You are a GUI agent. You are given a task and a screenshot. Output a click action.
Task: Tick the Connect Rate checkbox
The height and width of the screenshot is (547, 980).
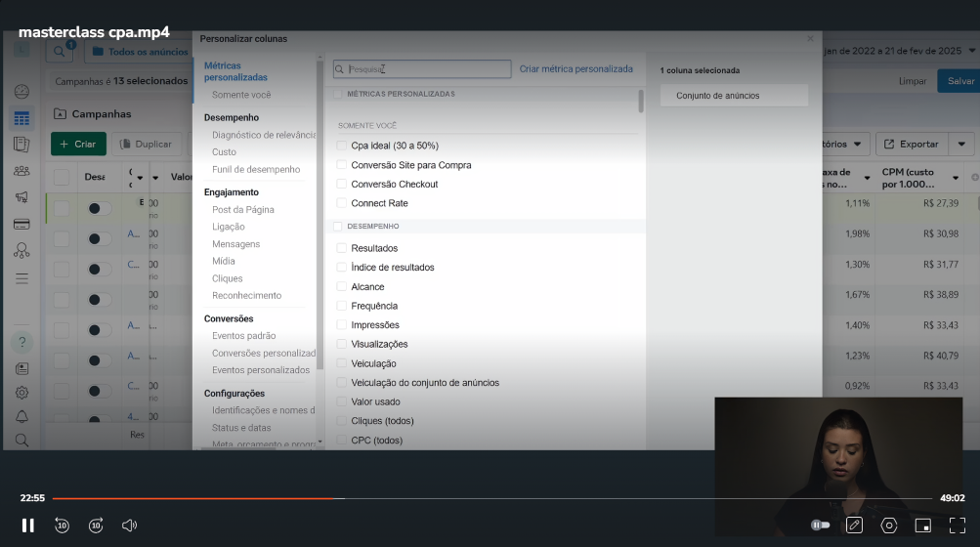[x=342, y=203]
